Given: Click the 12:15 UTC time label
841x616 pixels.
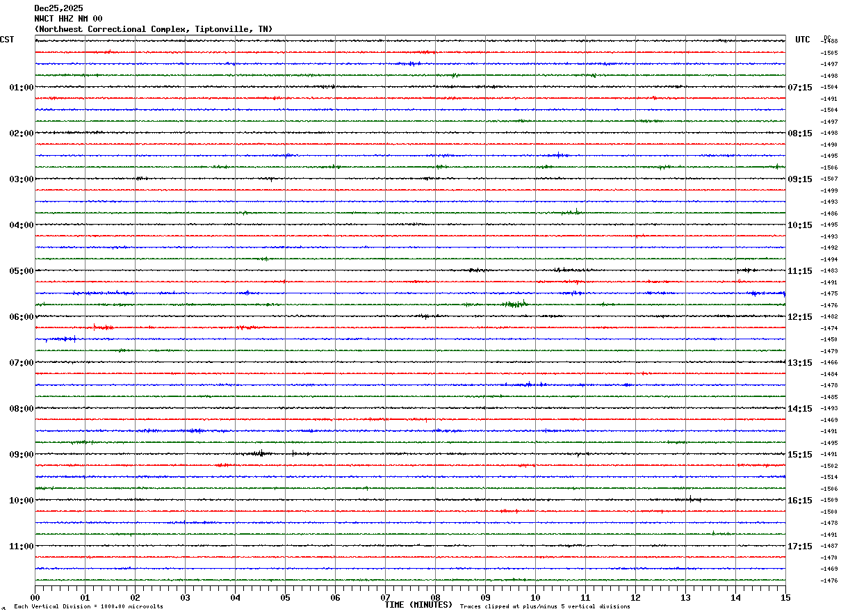Looking at the screenshot, I should click(799, 317).
